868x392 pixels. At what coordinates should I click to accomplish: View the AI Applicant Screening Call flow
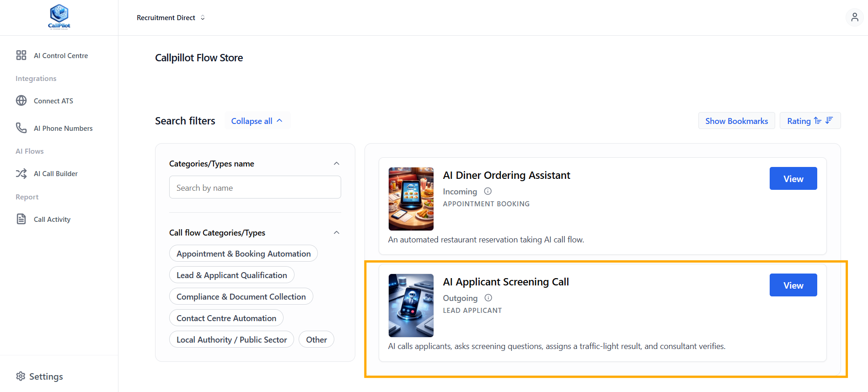(x=793, y=285)
